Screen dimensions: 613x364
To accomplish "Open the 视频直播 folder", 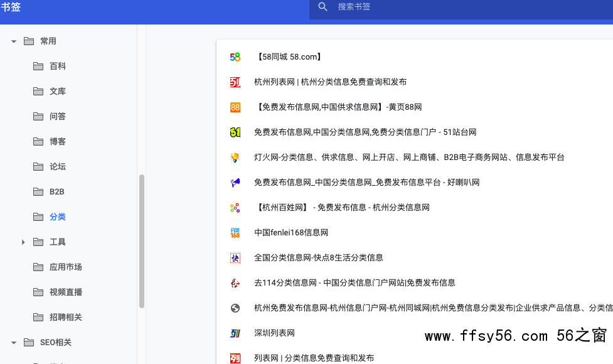I will (x=66, y=292).
